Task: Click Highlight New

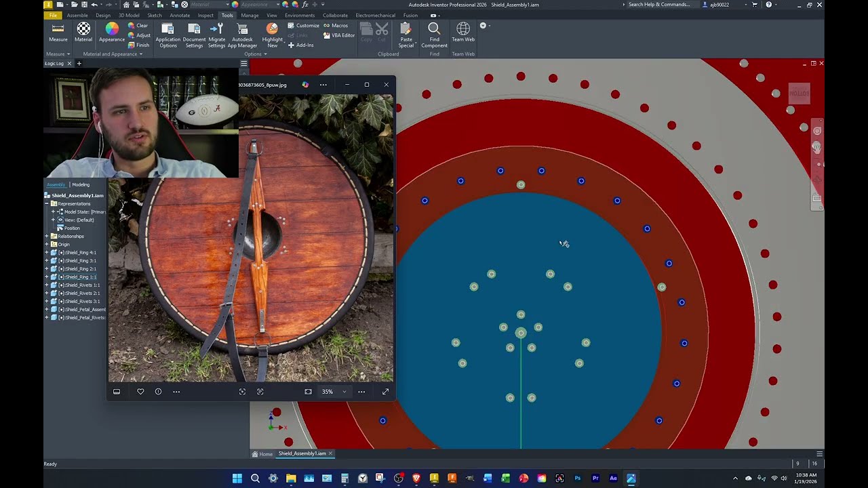Action: tap(272, 35)
